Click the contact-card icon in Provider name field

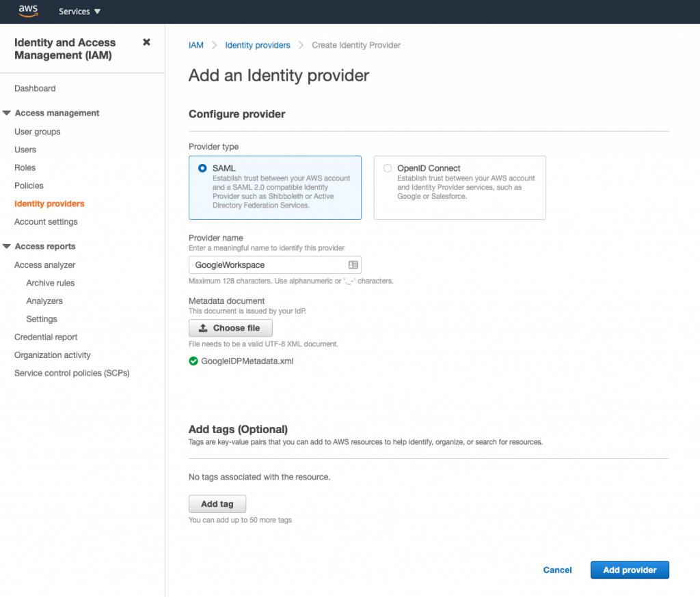click(x=354, y=264)
